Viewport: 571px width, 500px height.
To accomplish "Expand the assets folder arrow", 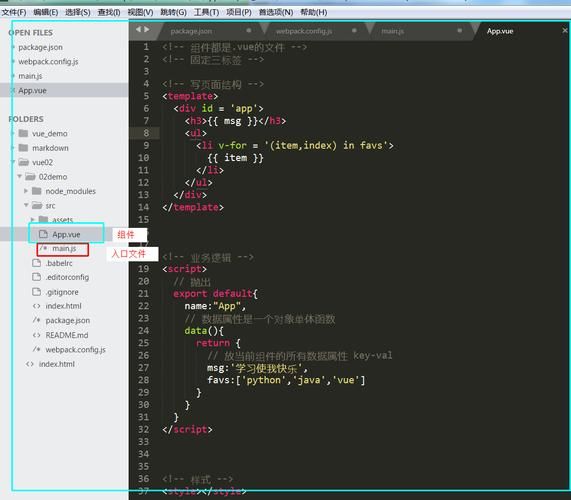I will (33, 220).
